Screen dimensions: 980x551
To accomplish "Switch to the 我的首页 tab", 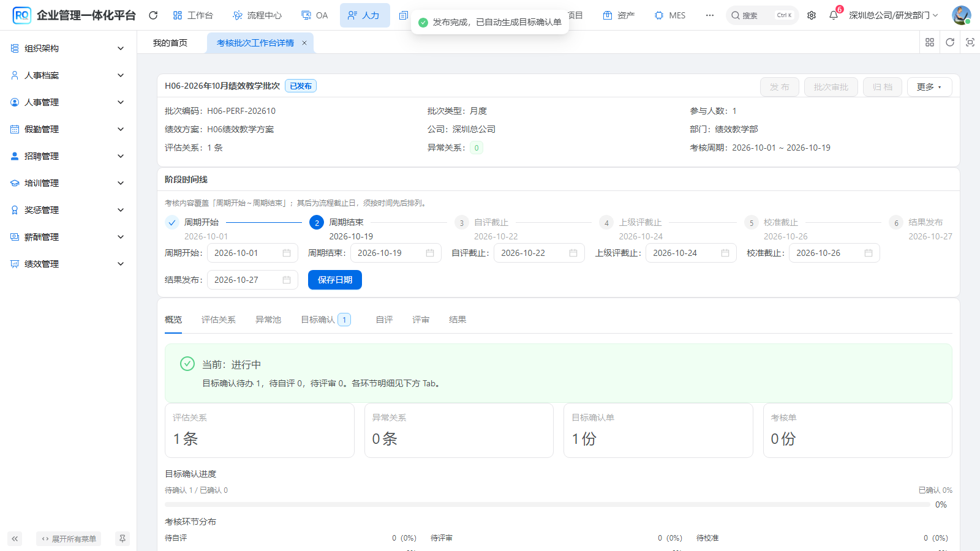I will pos(170,43).
